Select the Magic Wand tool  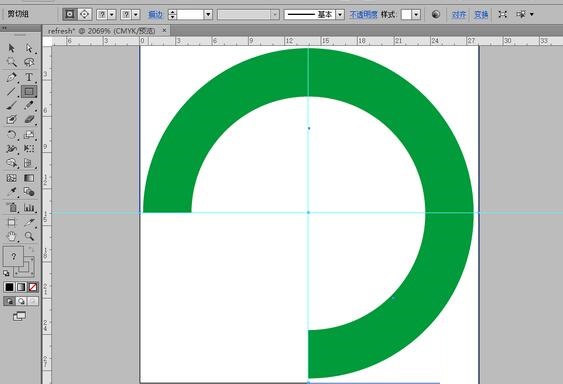11,63
